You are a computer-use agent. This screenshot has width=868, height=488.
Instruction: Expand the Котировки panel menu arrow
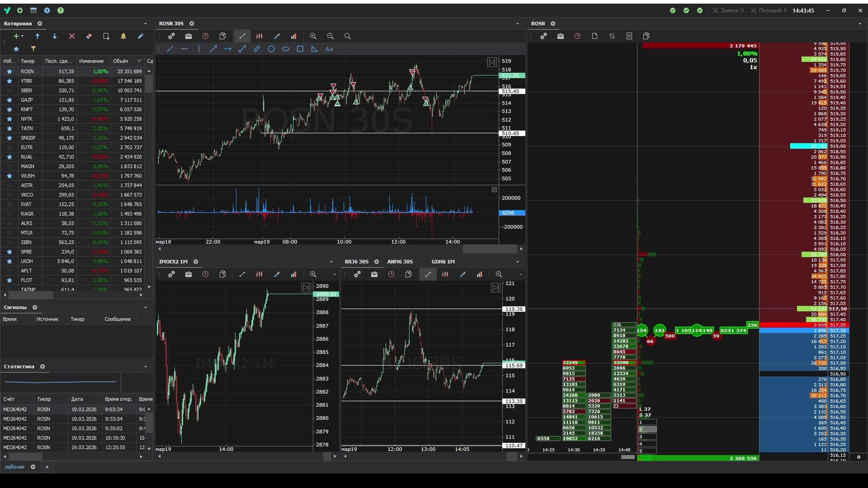(146, 23)
